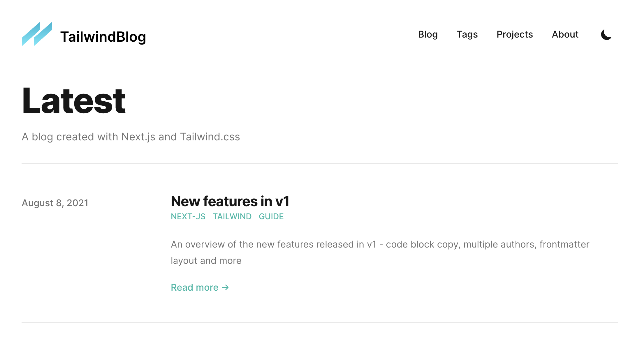Click "layout and more" excerpt second line
Screen dimensions: 644x339
206,261
